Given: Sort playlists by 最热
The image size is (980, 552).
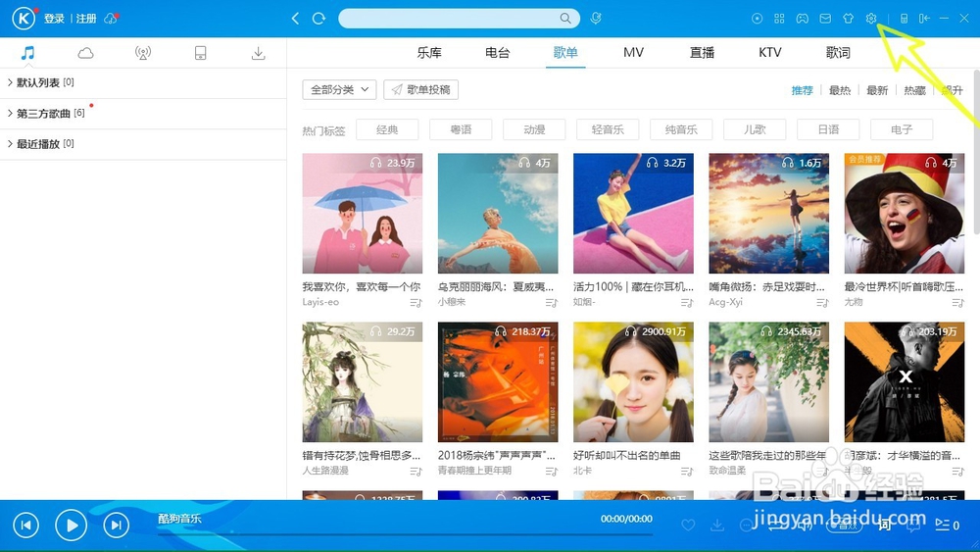Looking at the screenshot, I should tap(840, 90).
